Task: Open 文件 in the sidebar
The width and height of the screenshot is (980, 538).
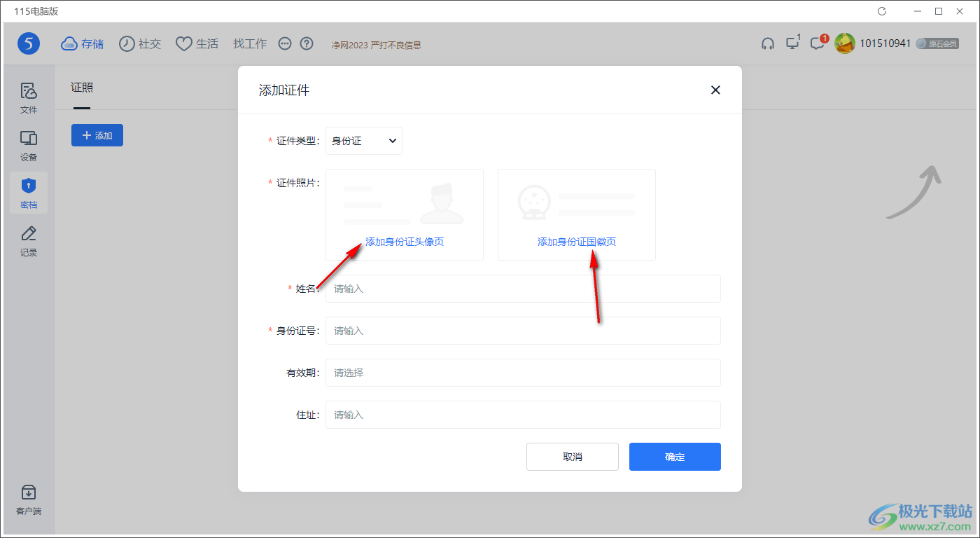Action: pos(29,98)
